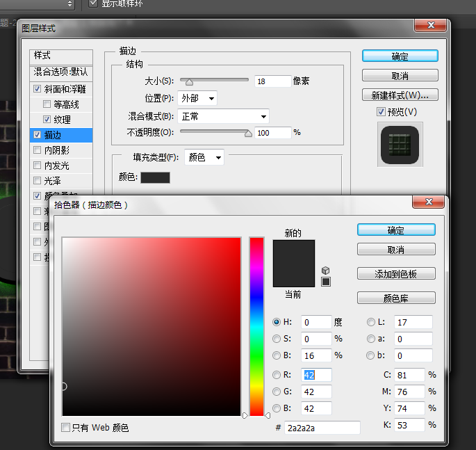Uncheck the 预览(V) preview checkbox

click(x=381, y=111)
